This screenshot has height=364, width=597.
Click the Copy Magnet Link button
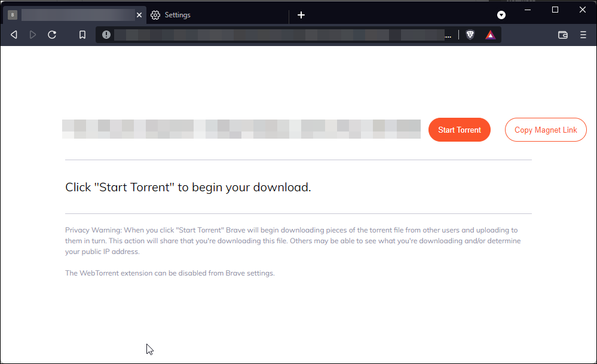coord(545,130)
